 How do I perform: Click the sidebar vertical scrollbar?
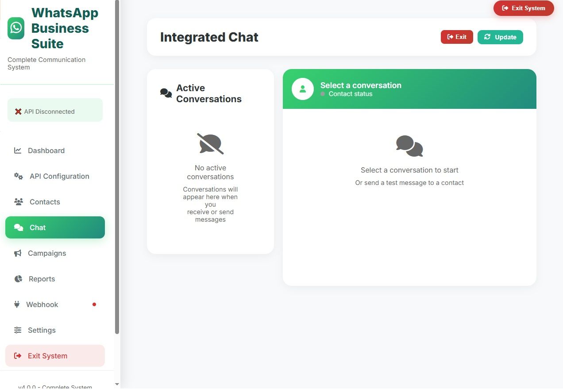click(x=117, y=168)
